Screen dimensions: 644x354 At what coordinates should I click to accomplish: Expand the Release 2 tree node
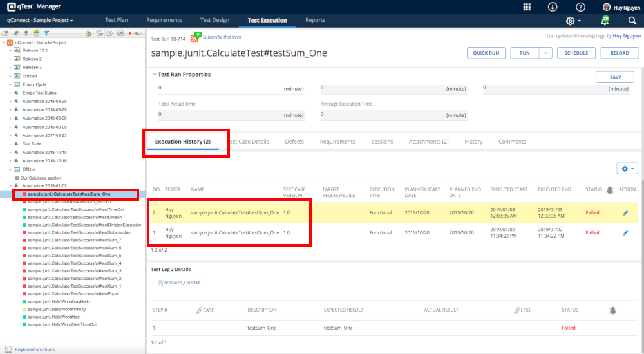click(x=10, y=59)
